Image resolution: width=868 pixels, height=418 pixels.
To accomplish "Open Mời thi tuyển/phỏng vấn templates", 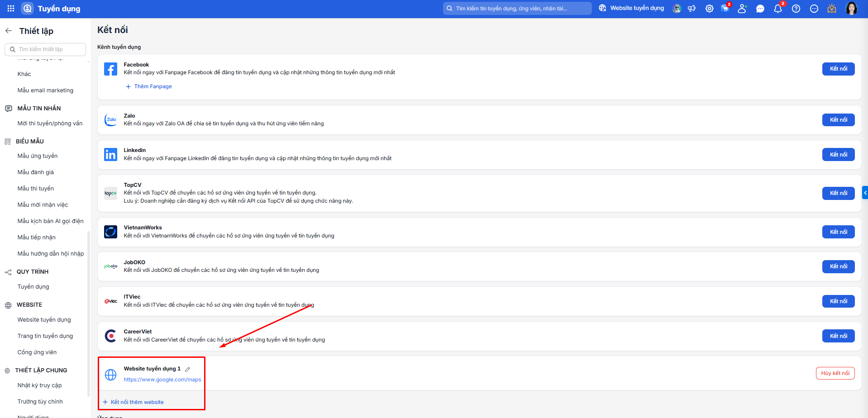I will 50,123.
